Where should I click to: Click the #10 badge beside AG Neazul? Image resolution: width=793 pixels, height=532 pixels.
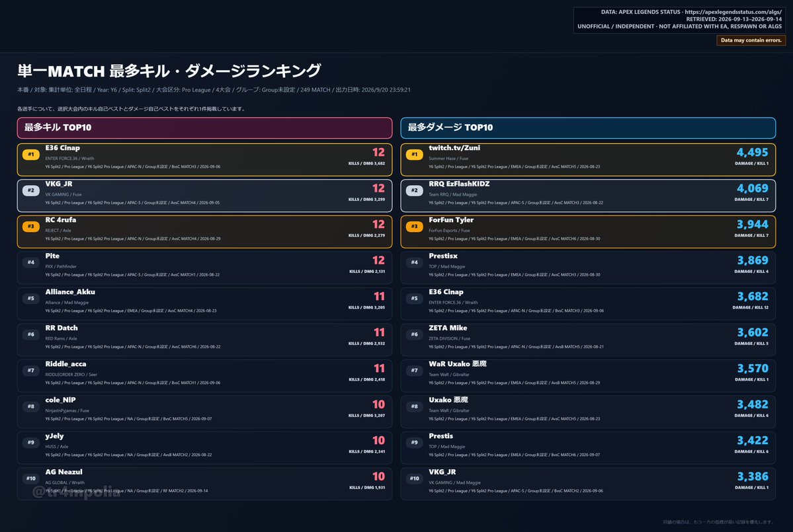click(x=31, y=478)
